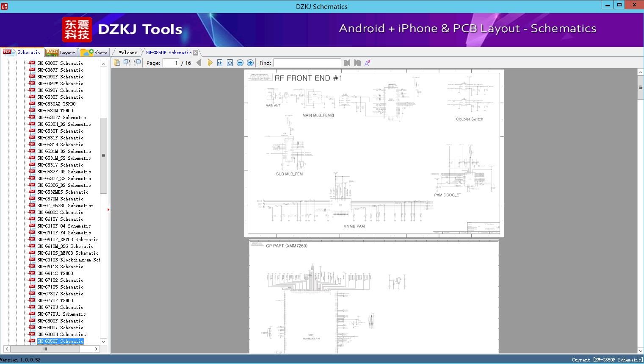This screenshot has height=364, width=644.
Task: Go to the next page
Action: click(210, 63)
